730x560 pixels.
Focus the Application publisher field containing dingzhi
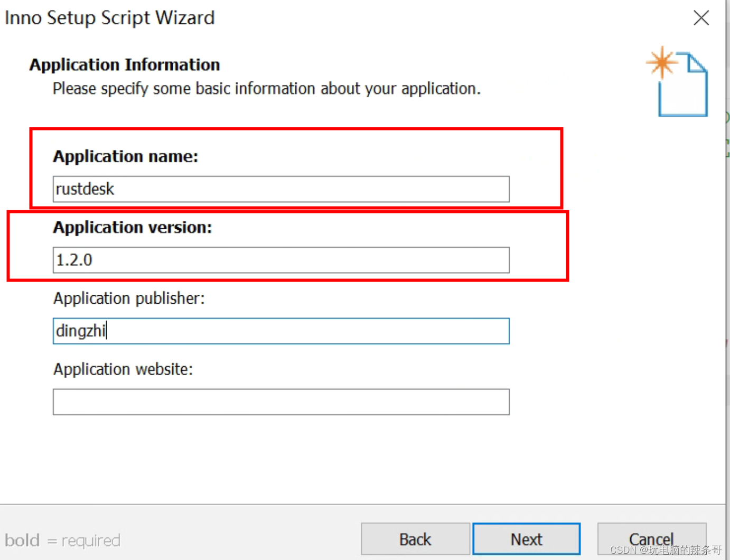[281, 331]
